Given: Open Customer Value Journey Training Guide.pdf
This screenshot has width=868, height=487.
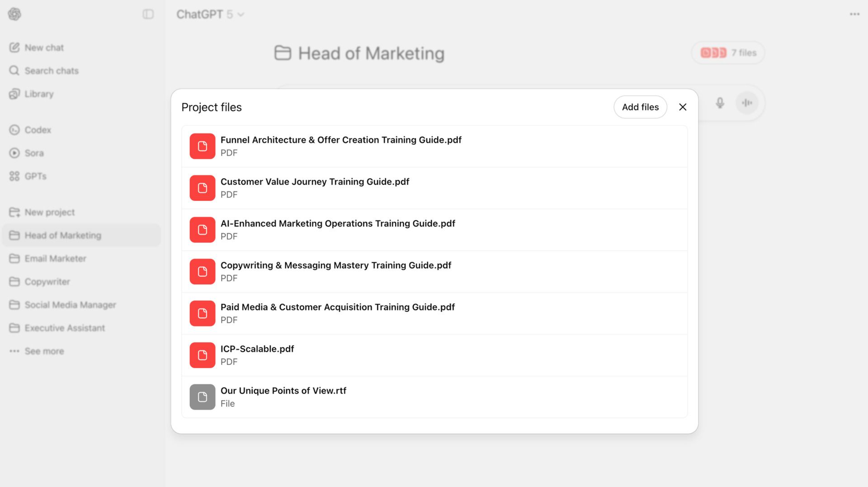Looking at the screenshot, I should (x=315, y=182).
